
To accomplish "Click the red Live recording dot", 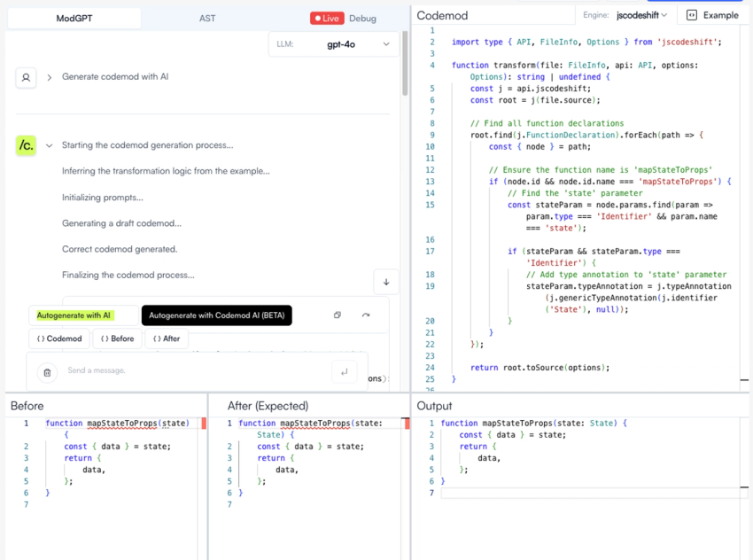I will click(319, 18).
